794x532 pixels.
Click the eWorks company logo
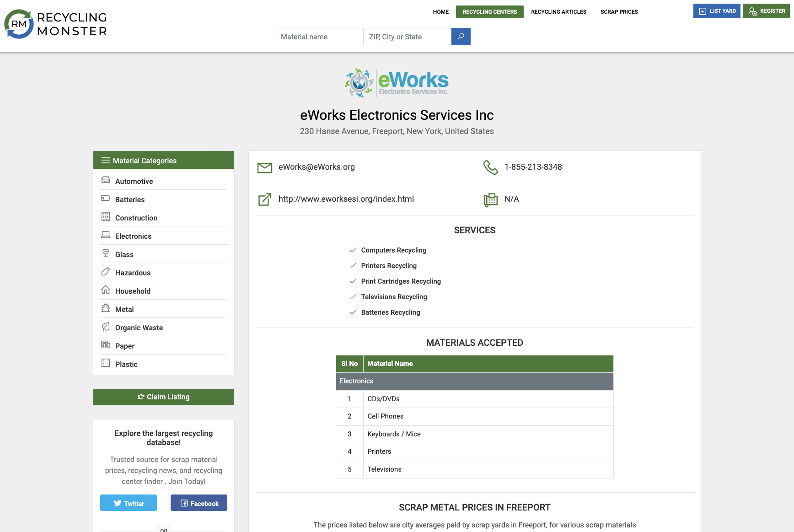point(397,83)
